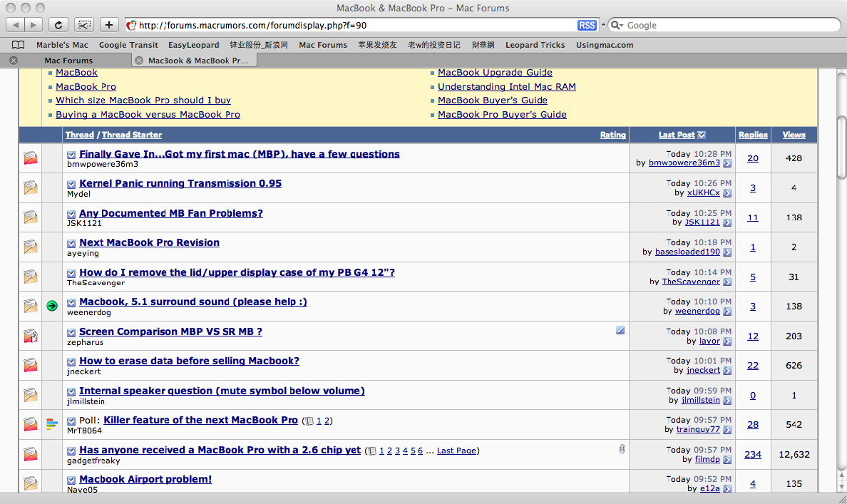The image size is (847, 504).
Task: Go to last post by bmwpowere36m3 arrow
Action: pyautogui.click(x=727, y=163)
